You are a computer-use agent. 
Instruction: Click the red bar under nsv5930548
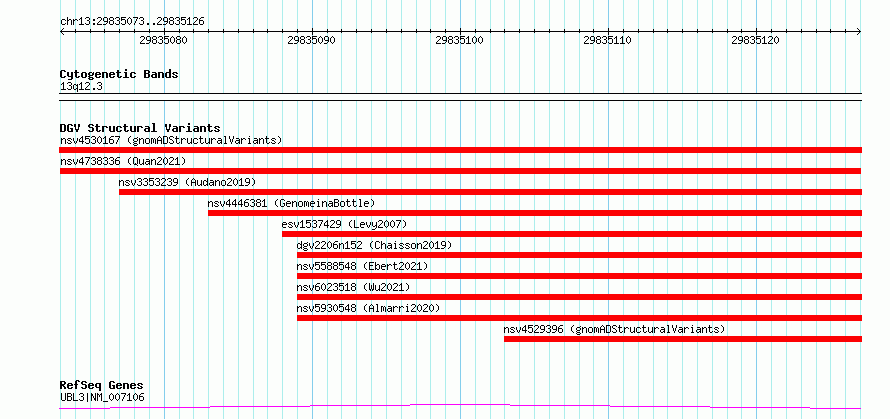[x=580, y=318]
